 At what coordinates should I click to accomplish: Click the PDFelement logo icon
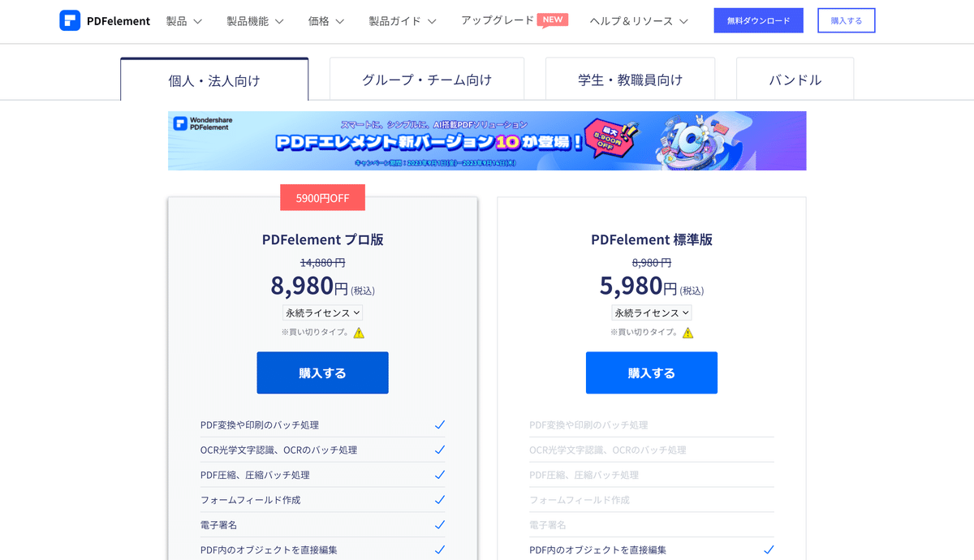coord(70,21)
